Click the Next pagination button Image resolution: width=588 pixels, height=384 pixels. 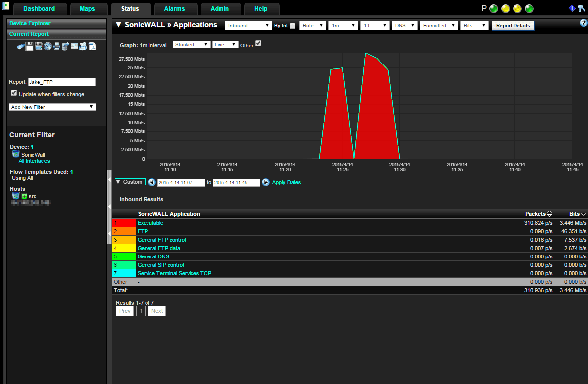157,311
